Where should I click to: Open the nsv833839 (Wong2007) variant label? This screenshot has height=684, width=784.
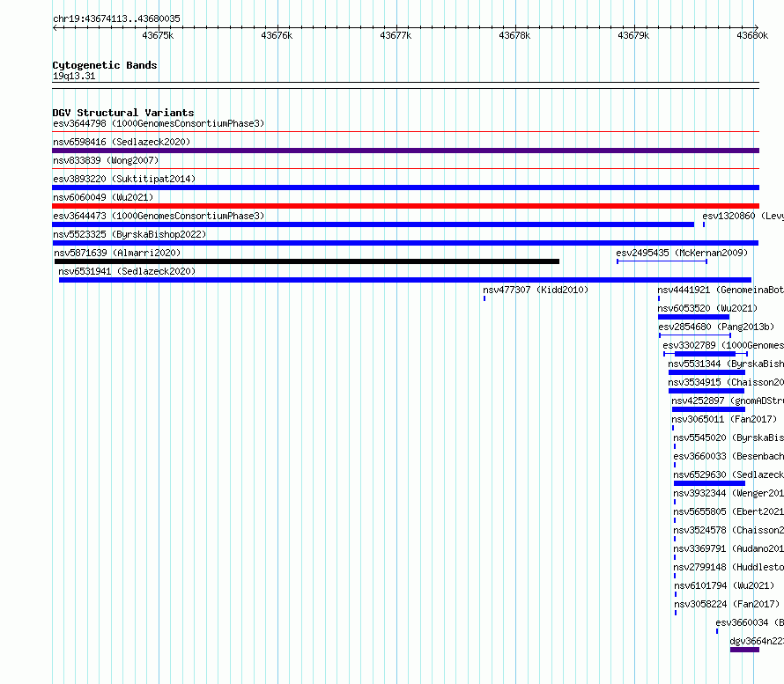coord(106,160)
